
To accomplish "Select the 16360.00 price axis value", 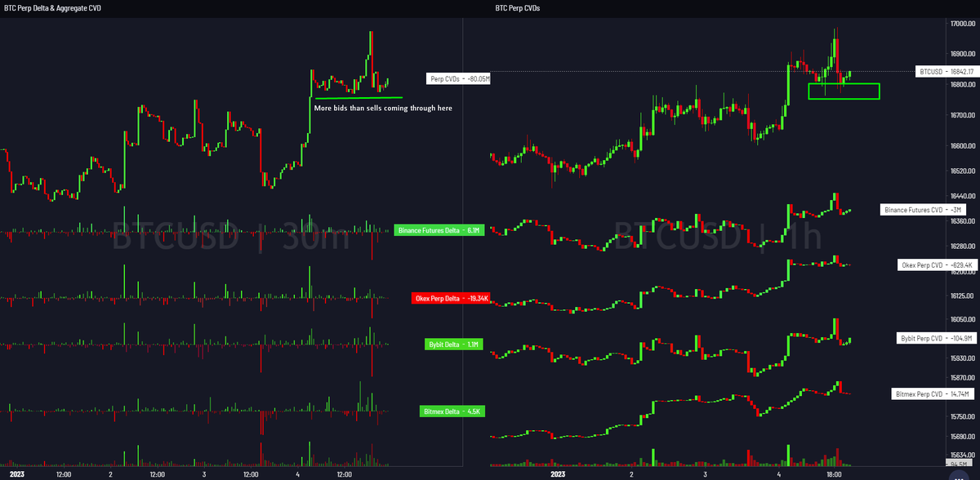I will pos(964,222).
